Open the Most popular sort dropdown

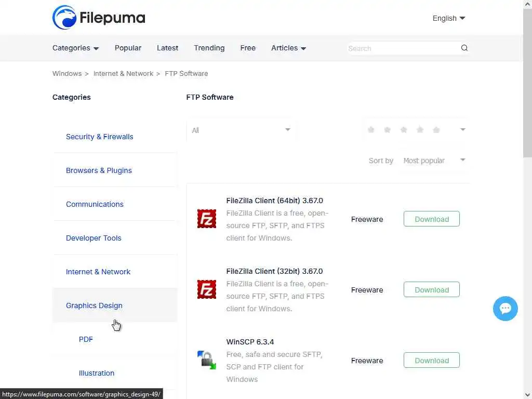pyautogui.click(x=434, y=161)
